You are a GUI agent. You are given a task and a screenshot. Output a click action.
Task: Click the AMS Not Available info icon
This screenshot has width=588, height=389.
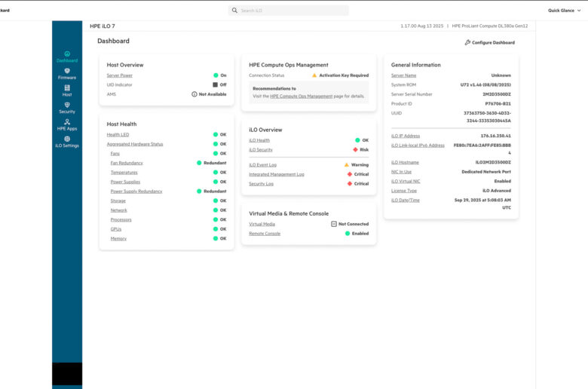pyautogui.click(x=194, y=94)
